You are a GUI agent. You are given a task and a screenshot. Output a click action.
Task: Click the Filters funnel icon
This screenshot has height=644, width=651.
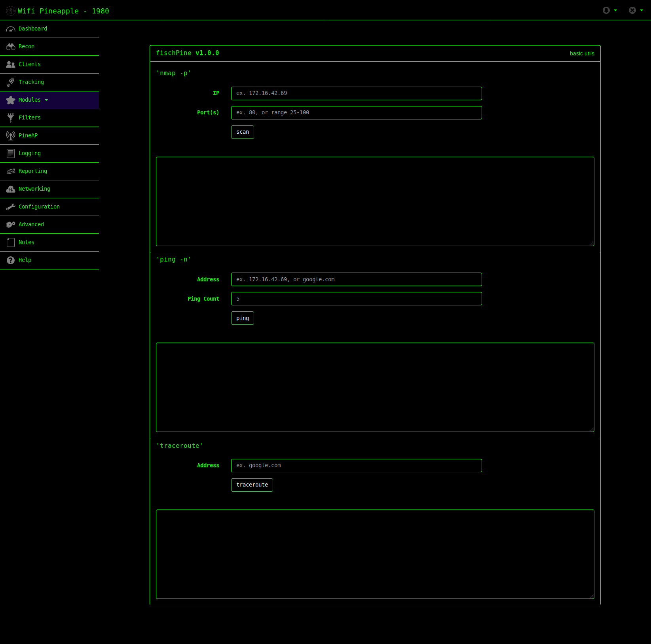[x=11, y=118]
